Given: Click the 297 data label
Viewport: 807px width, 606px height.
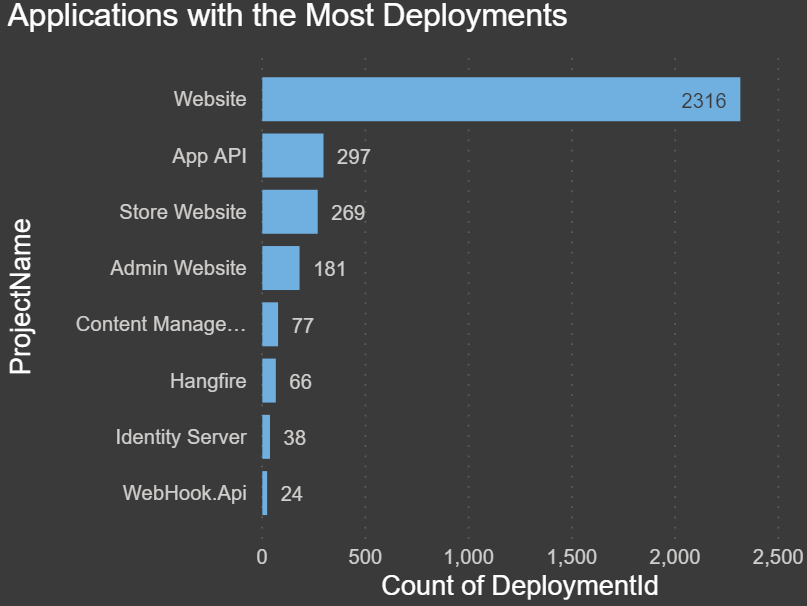Looking at the screenshot, I should pos(354,156).
